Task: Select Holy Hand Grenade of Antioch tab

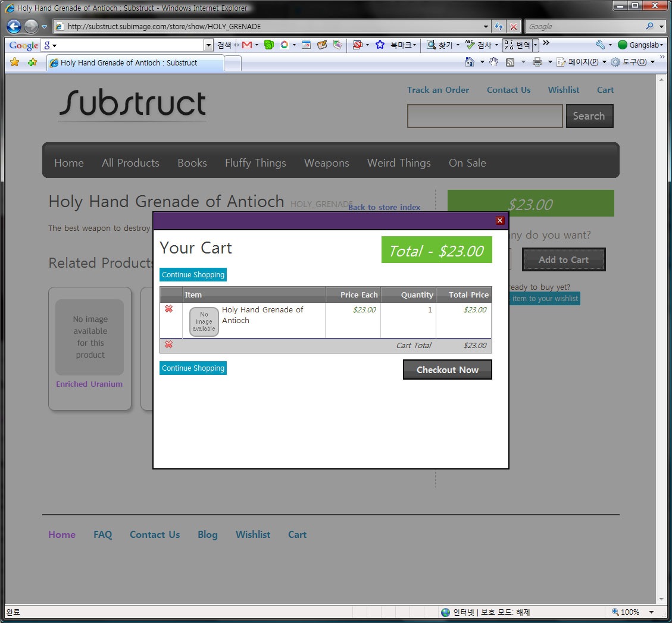Action: [136, 63]
